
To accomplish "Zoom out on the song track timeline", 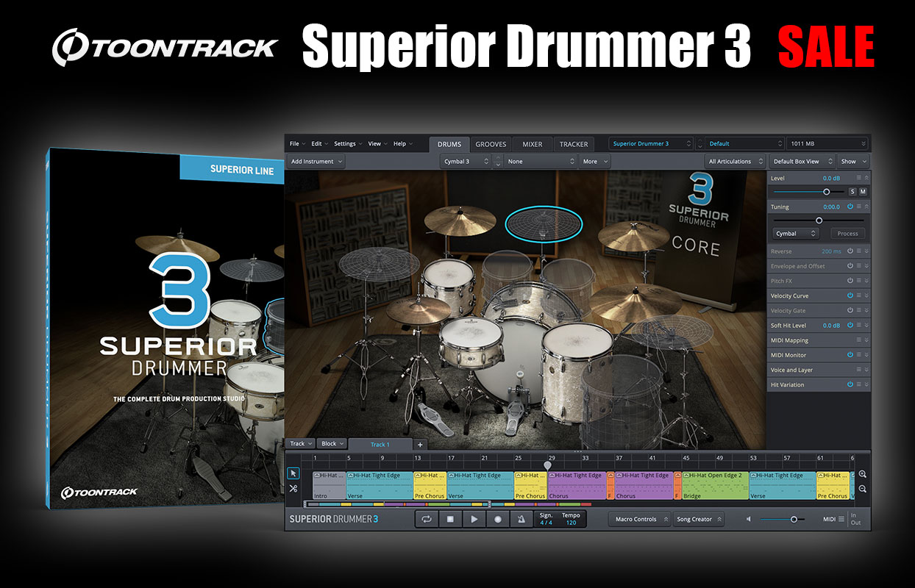I will coord(862,489).
